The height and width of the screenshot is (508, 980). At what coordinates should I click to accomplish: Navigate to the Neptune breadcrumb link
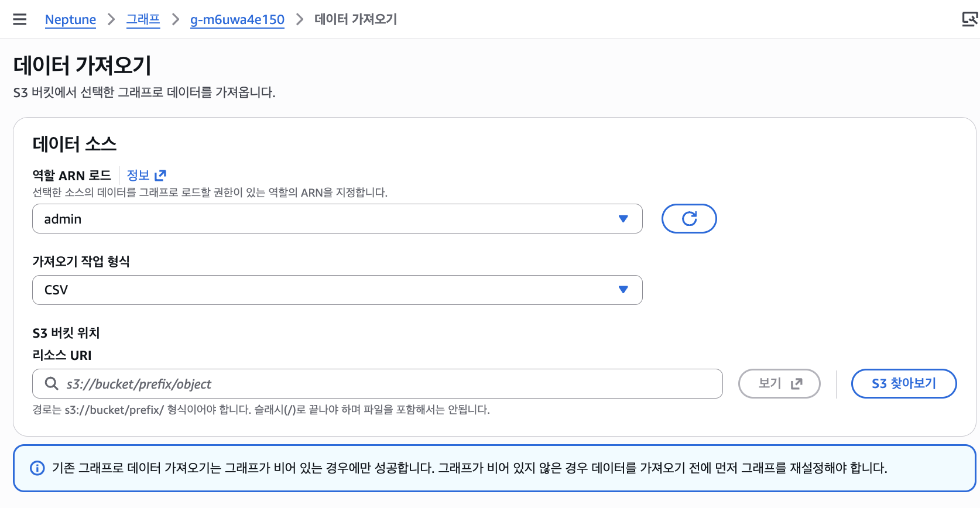(70, 19)
